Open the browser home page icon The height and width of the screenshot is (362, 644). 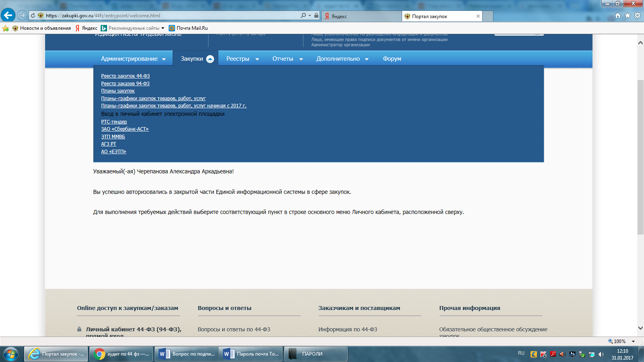pos(618,16)
